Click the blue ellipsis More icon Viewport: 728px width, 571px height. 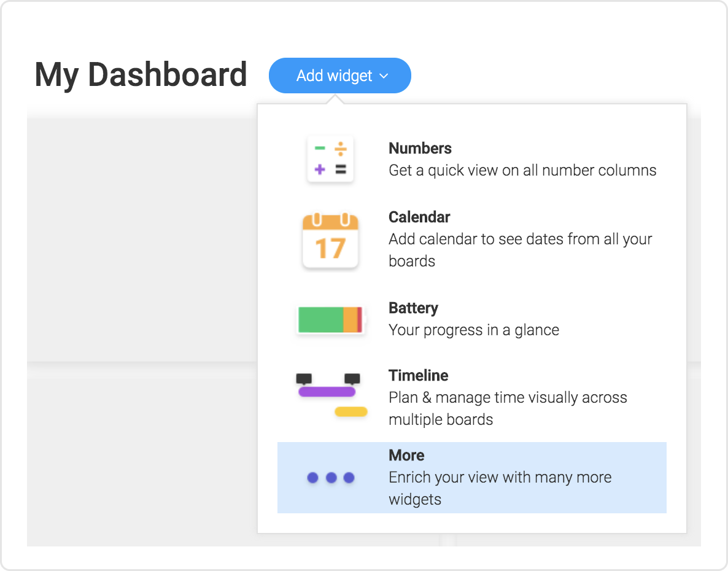tap(330, 478)
